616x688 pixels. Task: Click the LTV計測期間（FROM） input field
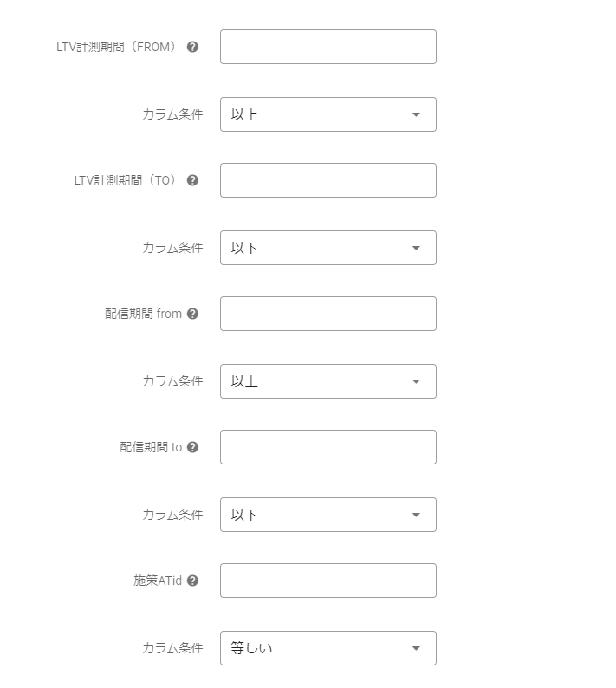[327, 47]
